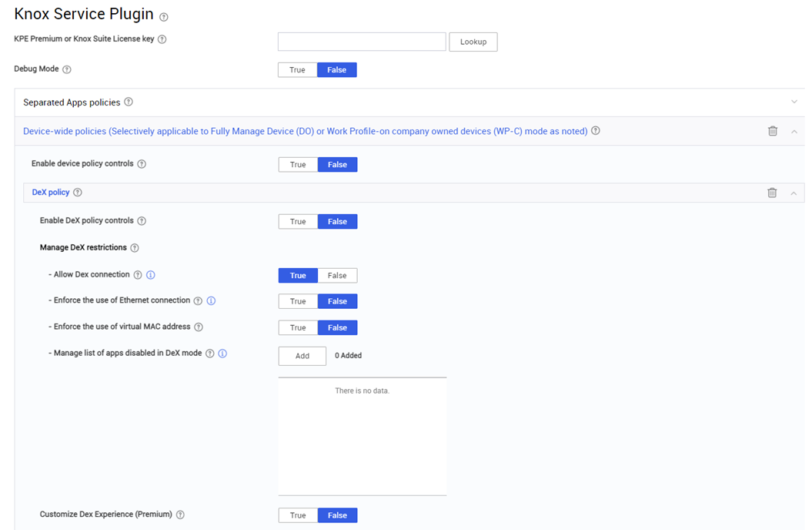Click Lookup button for license key

point(473,42)
